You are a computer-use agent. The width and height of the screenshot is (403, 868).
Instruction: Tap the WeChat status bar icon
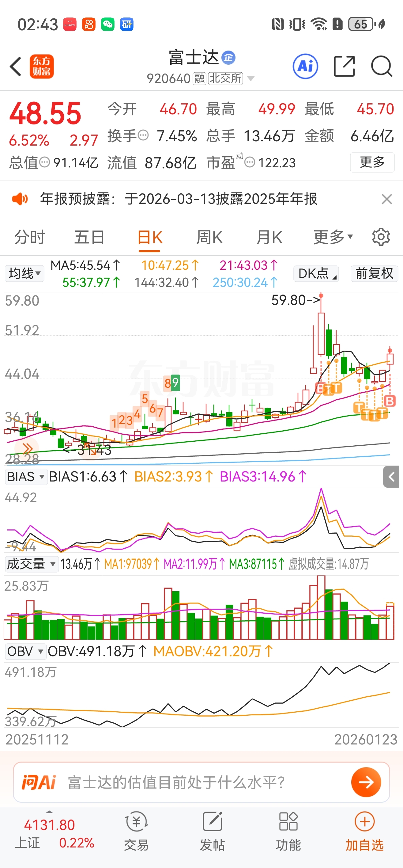pos(108,24)
